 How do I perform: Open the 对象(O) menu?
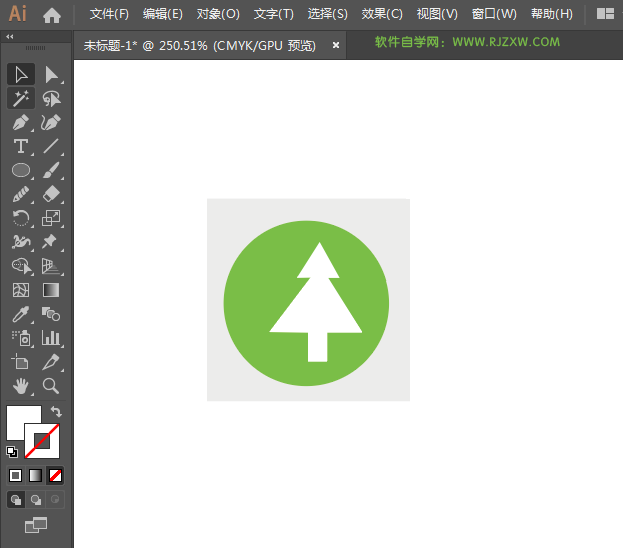pyautogui.click(x=218, y=14)
